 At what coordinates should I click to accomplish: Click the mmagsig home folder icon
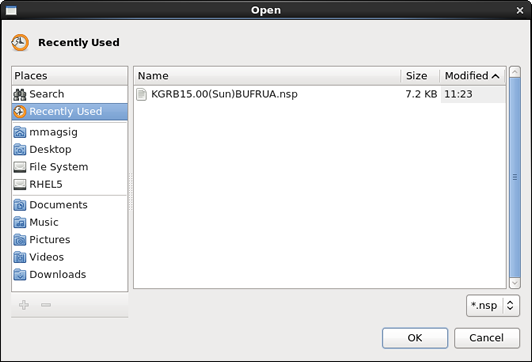coord(20,132)
